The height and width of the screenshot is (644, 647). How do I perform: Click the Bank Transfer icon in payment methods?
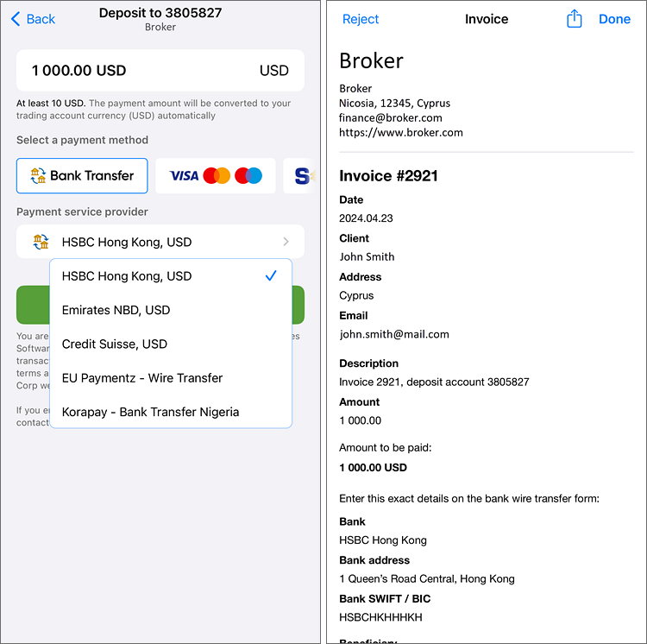(x=37, y=175)
